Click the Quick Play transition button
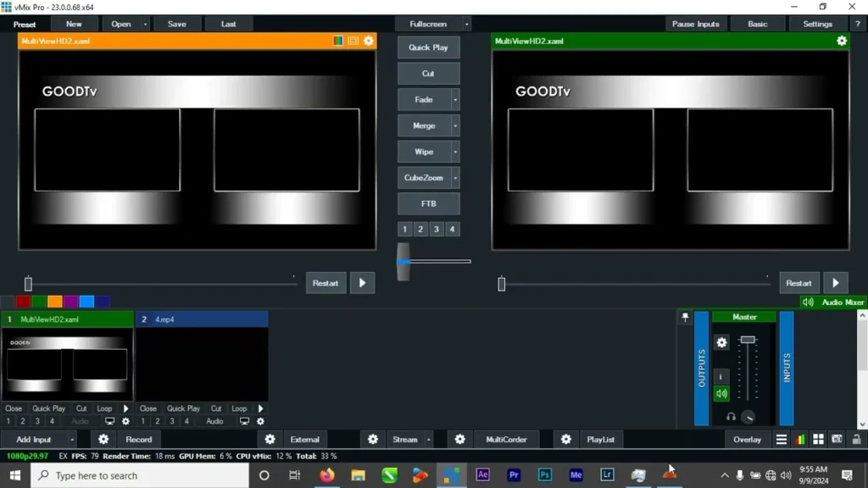 (428, 47)
